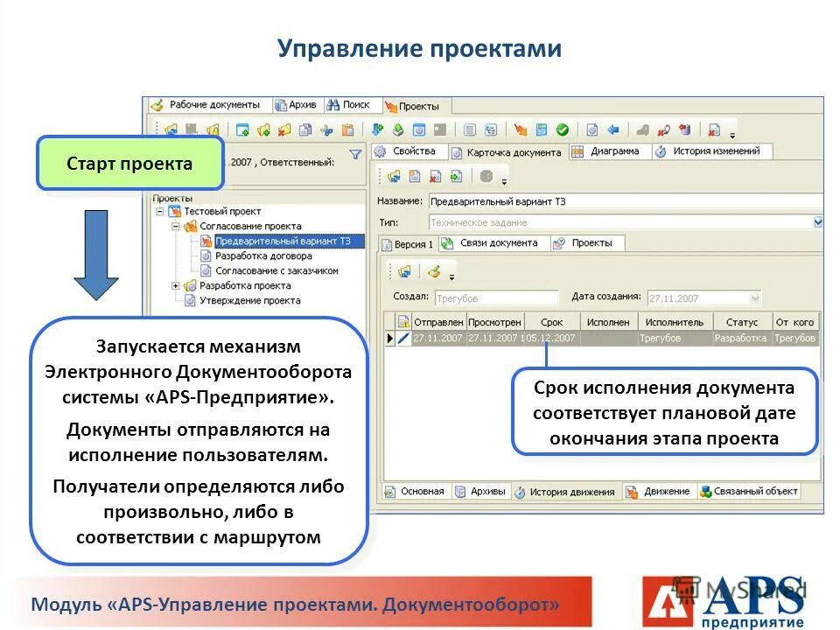Switch to the Карточка документа tab
This screenshot has width=840, height=630.
(x=507, y=152)
